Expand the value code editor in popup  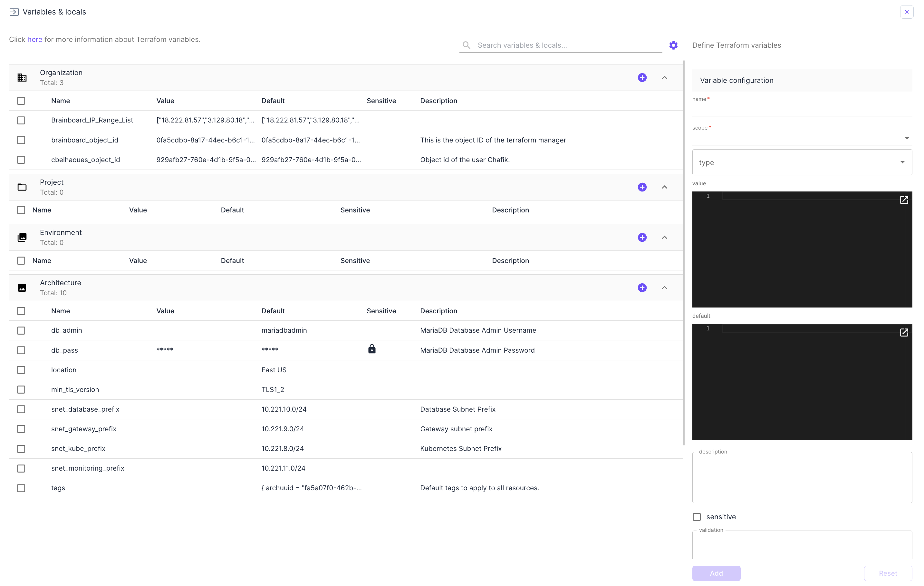[x=904, y=200]
